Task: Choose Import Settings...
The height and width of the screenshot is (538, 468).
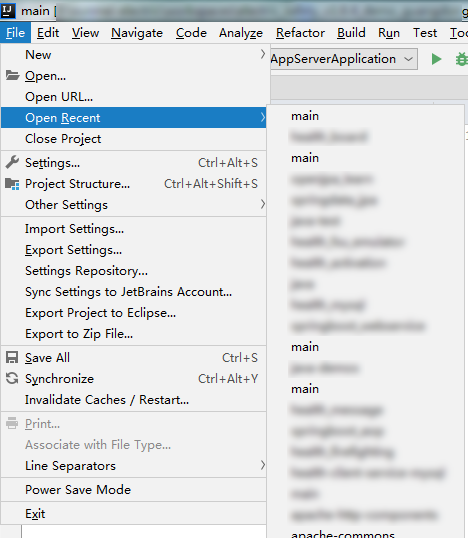Action: (x=134, y=229)
